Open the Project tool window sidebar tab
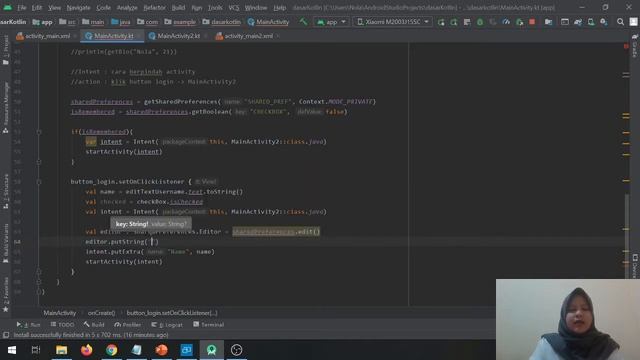Screen dimensions: 640x360 [x=5, y=49]
